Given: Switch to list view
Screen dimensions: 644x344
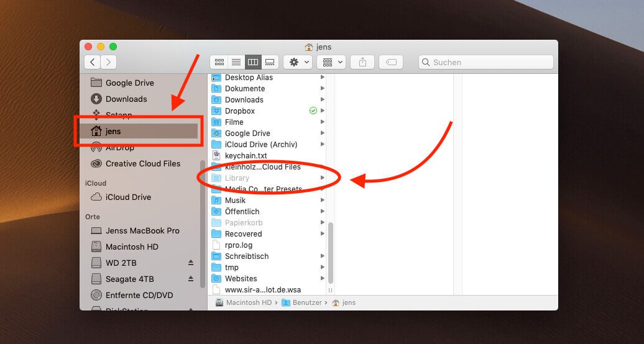Looking at the screenshot, I should (x=236, y=62).
